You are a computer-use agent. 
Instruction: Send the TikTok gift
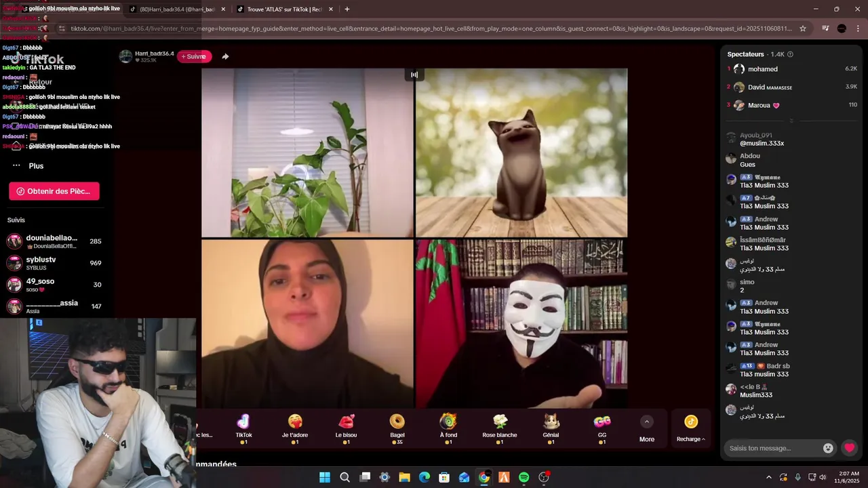(x=243, y=429)
